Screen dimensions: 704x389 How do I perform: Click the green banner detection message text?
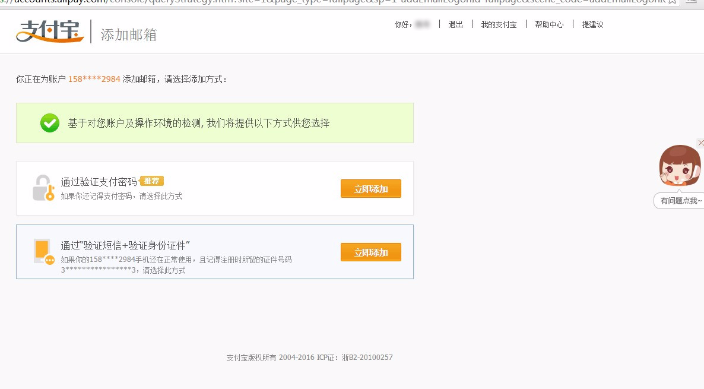click(x=198, y=123)
